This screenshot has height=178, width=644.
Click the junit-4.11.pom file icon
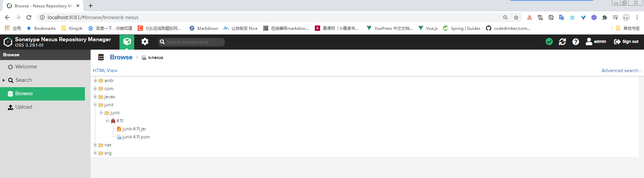point(119,137)
